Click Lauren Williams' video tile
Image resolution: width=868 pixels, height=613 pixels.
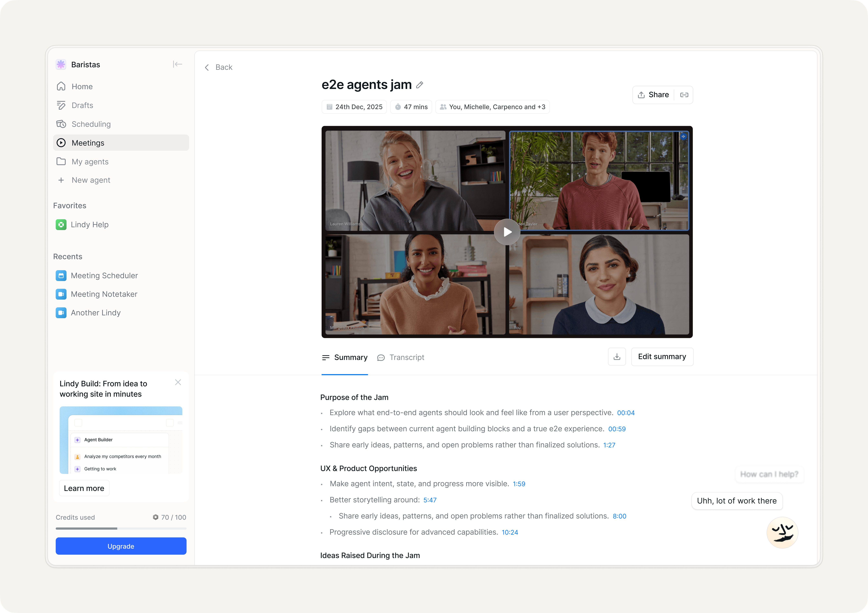(x=416, y=181)
